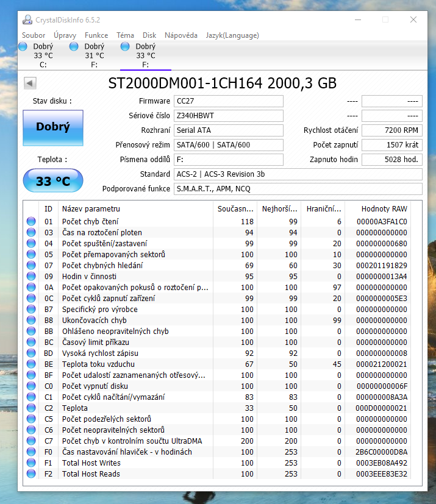The height and width of the screenshot is (504, 436).
Task: Click the Hraniční... column header
Action: (x=323, y=209)
